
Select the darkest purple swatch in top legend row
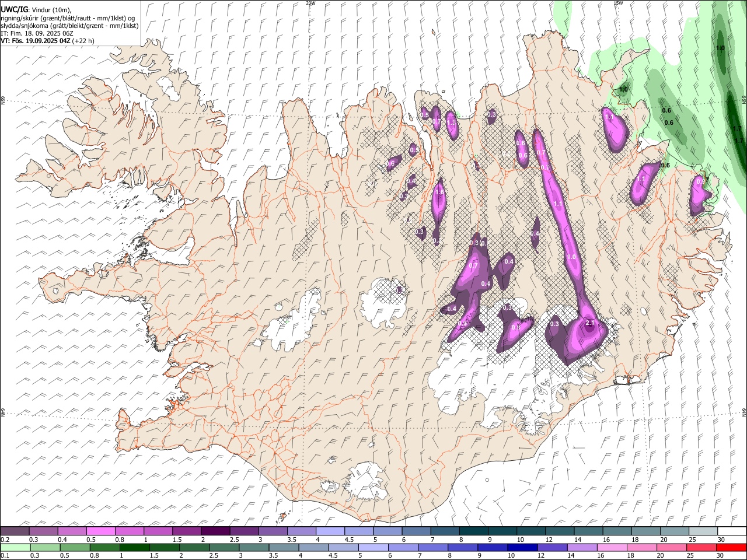click(215, 531)
